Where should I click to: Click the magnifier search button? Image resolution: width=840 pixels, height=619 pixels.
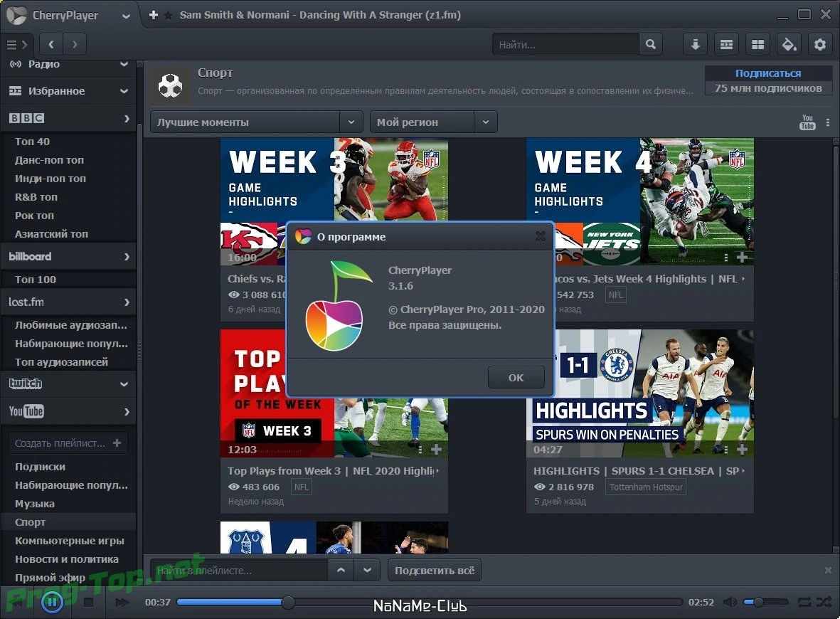tap(650, 45)
